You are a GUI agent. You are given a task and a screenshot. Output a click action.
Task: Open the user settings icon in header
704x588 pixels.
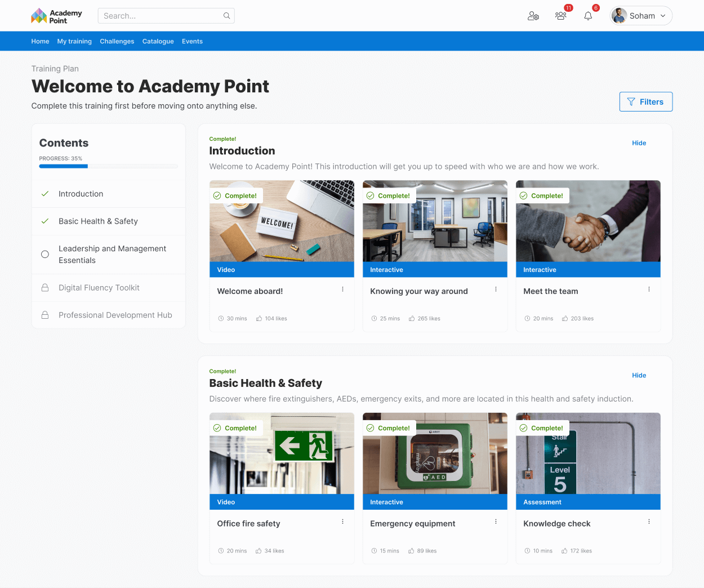click(533, 16)
